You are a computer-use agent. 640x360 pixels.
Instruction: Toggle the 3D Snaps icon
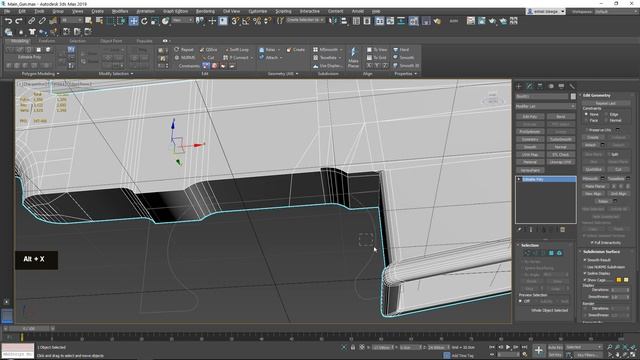(x=235, y=21)
